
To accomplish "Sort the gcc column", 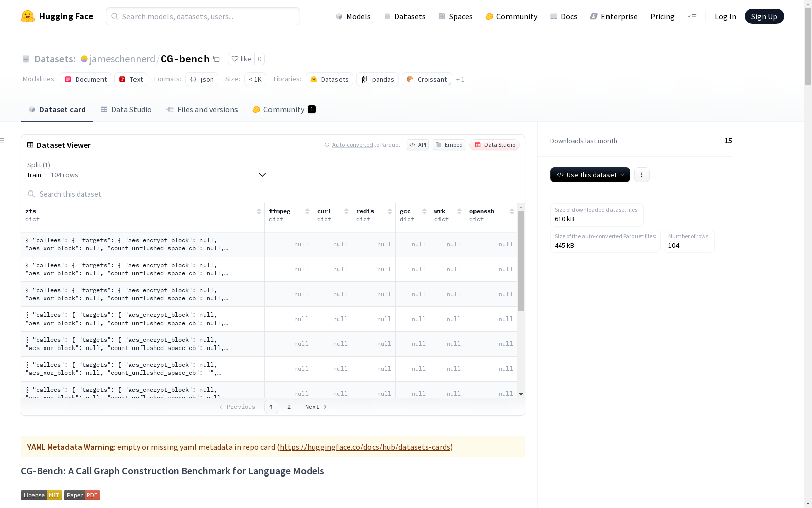I will (x=424, y=211).
